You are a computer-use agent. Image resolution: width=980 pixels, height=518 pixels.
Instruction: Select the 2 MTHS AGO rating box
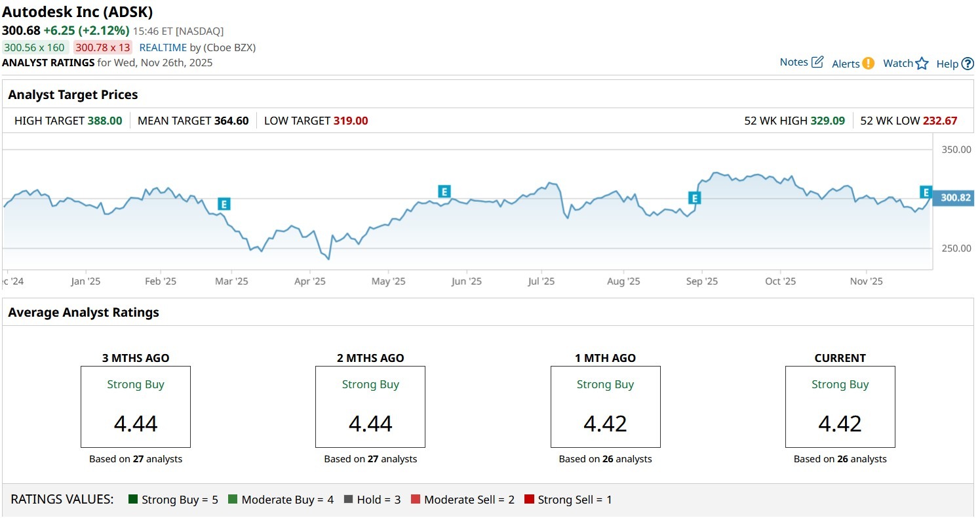click(370, 407)
